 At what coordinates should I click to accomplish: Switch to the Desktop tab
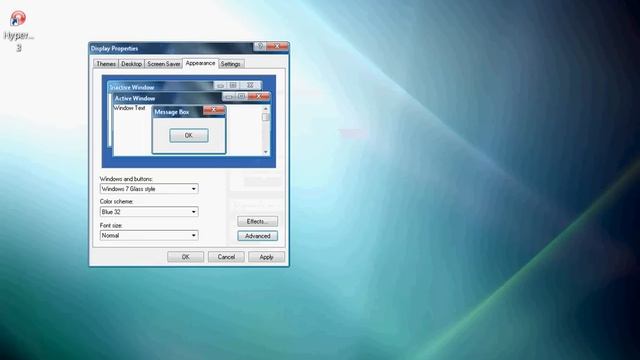(131, 64)
